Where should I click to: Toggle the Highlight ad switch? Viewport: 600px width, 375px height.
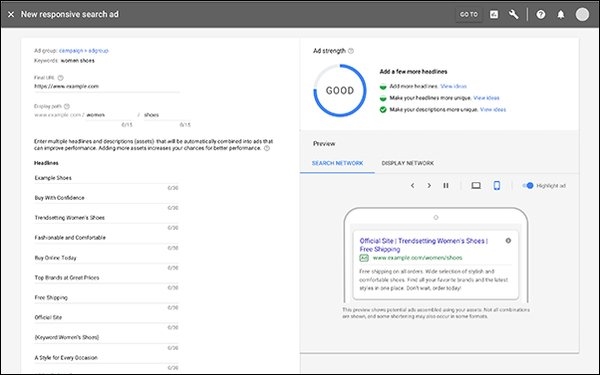click(528, 186)
